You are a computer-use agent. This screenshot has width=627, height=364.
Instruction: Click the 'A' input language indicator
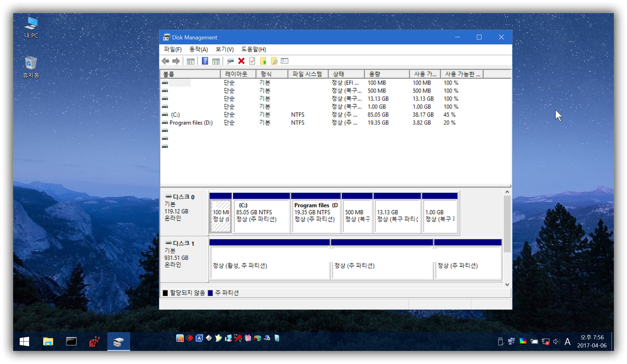pyautogui.click(x=567, y=341)
